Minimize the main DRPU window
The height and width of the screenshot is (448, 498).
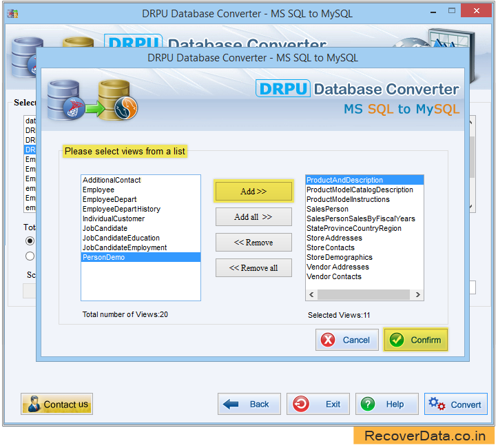(433, 12)
